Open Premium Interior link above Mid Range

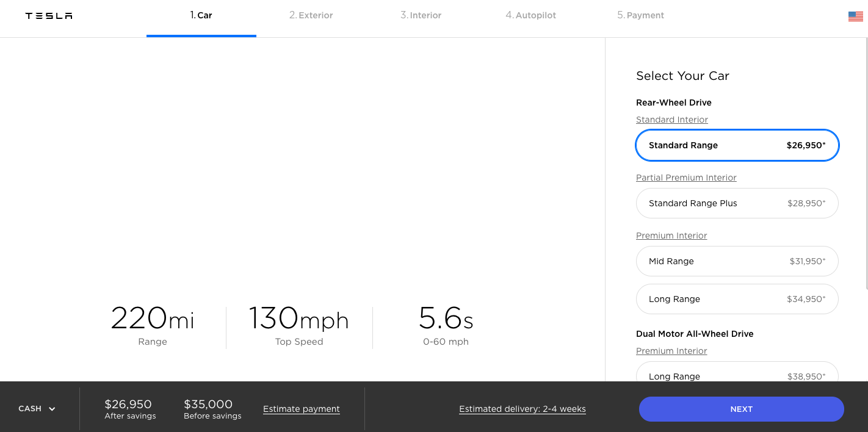(x=671, y=236)
